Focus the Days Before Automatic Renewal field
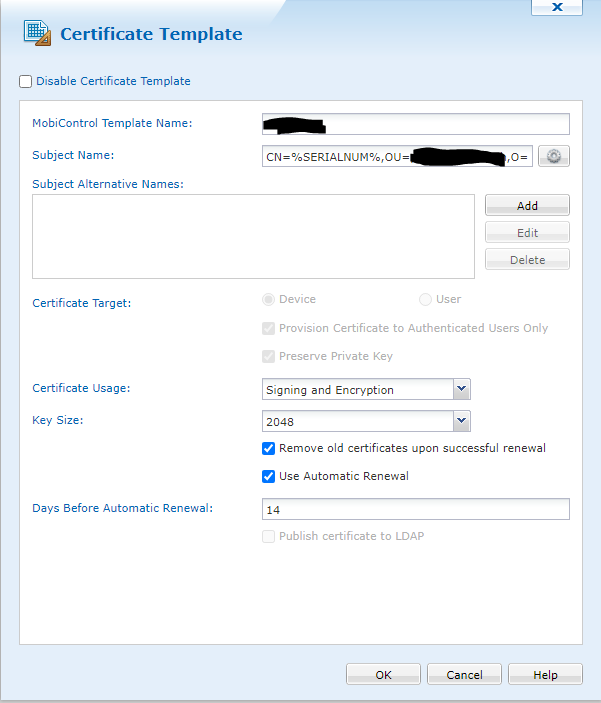The width and height of the screenshot is (601, 703). click(415, 509)
